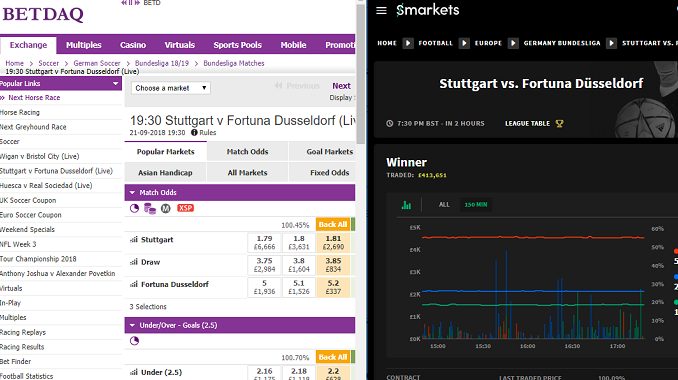Open the Smarkets hamburger menu
Viewport: 678px width, 380px height.
pos(381,10)
